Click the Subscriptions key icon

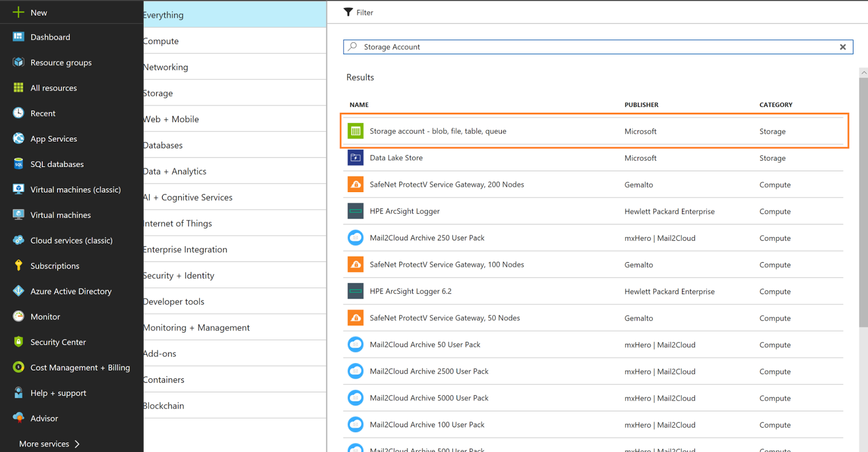(18, 265)
